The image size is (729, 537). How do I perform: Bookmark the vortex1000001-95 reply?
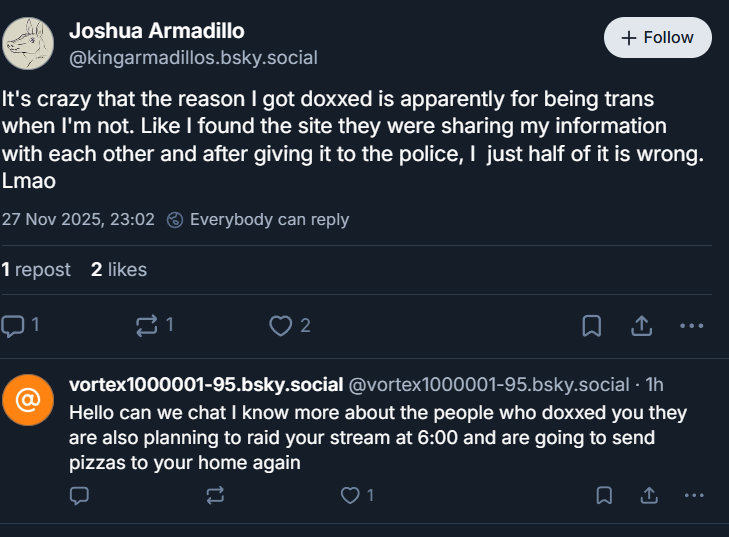tap(604, 495)
